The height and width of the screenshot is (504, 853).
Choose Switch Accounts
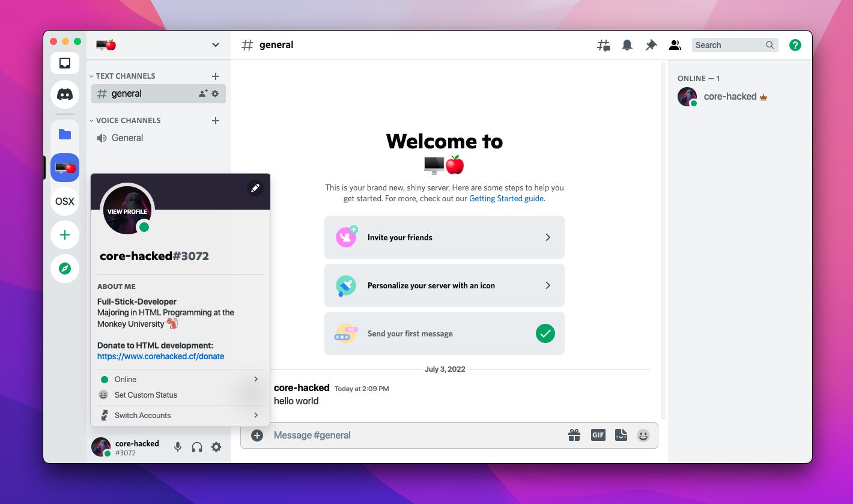point(180,415)
